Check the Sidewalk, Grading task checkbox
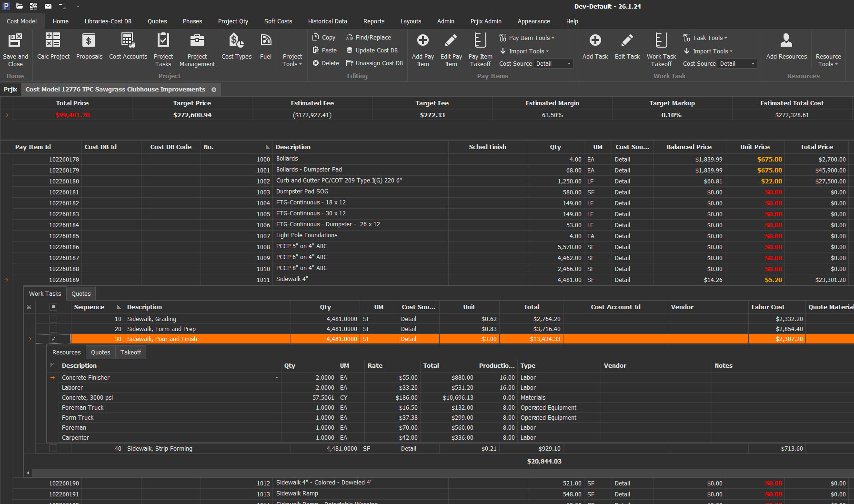Viewport: 854px width, 504px height. coord(53,319)
